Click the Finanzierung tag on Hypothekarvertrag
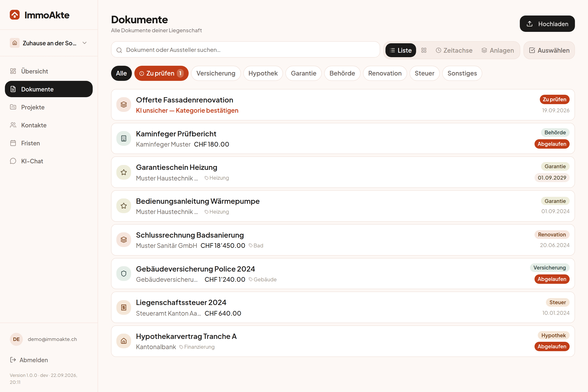The width and height of the screenshot is (588, 392). pyautogui.click(x=197, y=347)
